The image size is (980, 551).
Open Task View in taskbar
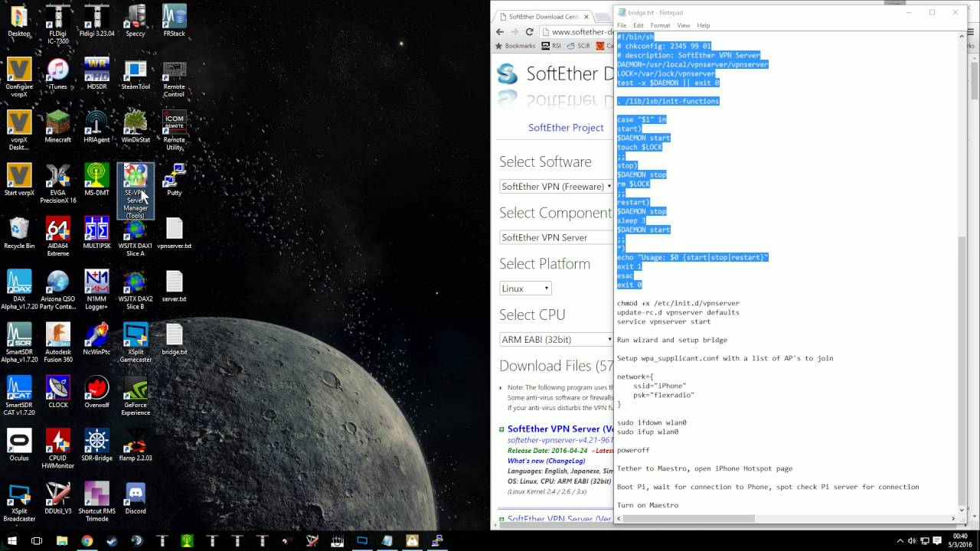pyautogui.click(x=36, y=540)
